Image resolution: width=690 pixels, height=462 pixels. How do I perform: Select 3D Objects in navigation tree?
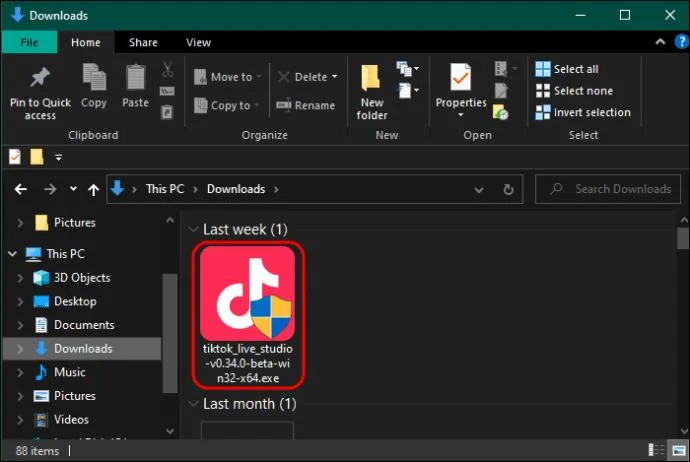tap(82, 278)
